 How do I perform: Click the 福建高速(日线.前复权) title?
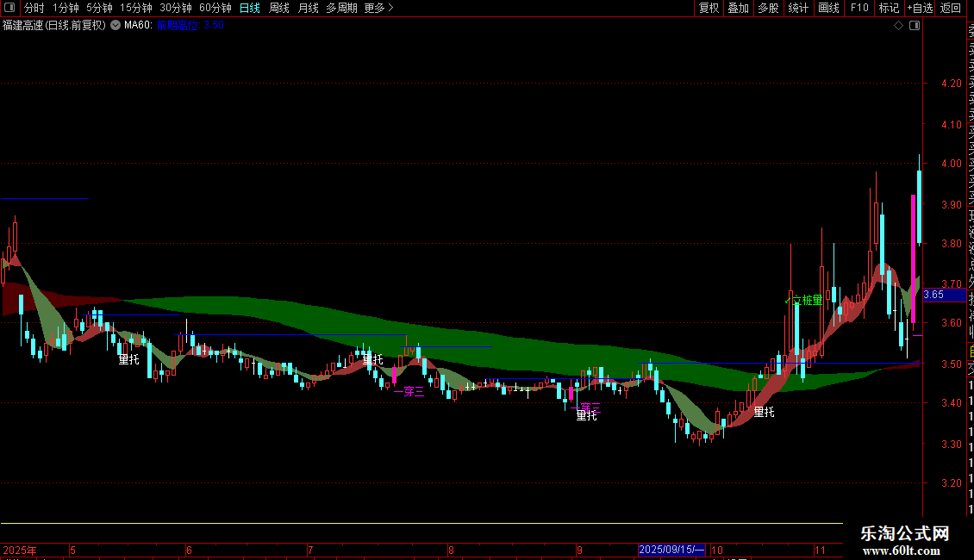pos(54,26)
